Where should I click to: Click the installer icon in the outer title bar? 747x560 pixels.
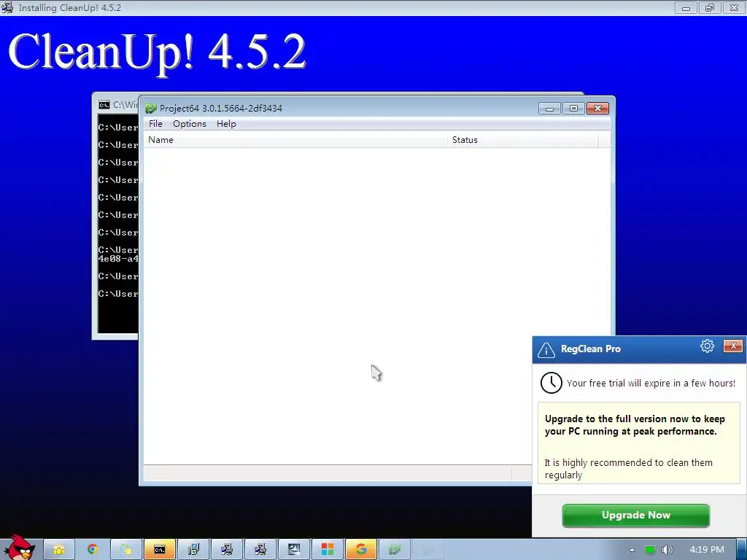[x=7, y=7]
